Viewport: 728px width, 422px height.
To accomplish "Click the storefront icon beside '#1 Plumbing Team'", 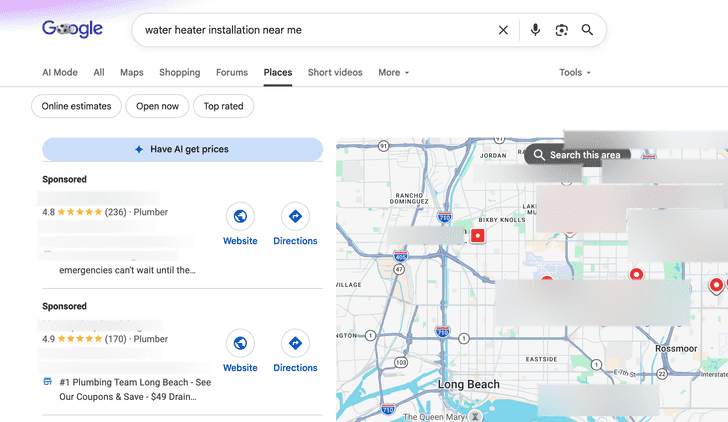I will coord(47,382).
